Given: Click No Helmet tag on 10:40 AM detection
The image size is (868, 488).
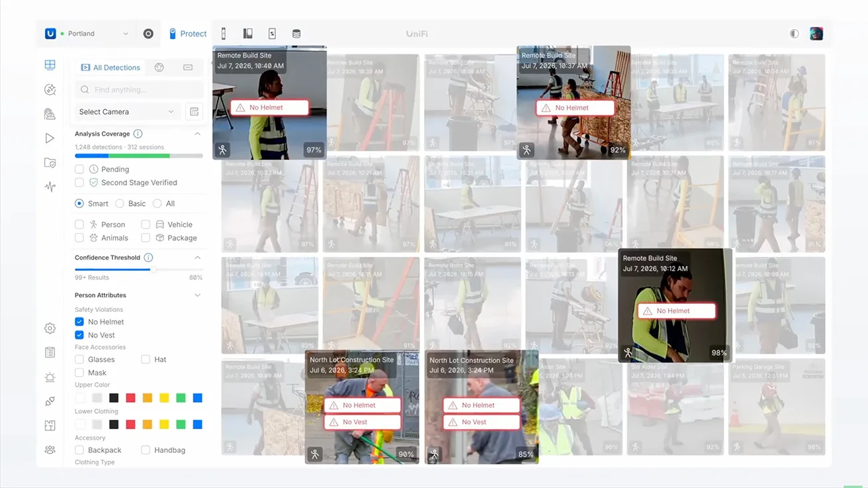Looking at the screenshot, I should point(269,107).
